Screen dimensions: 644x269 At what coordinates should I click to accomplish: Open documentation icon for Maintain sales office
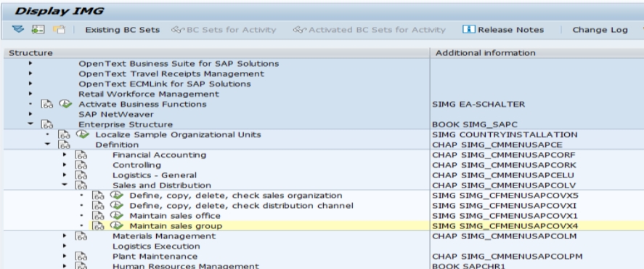click(x=98, y=215)
